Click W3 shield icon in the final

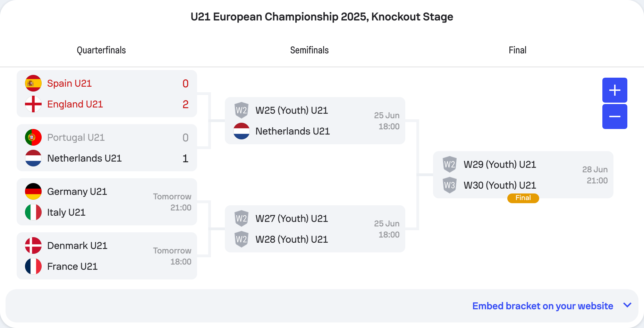[449, 185]
